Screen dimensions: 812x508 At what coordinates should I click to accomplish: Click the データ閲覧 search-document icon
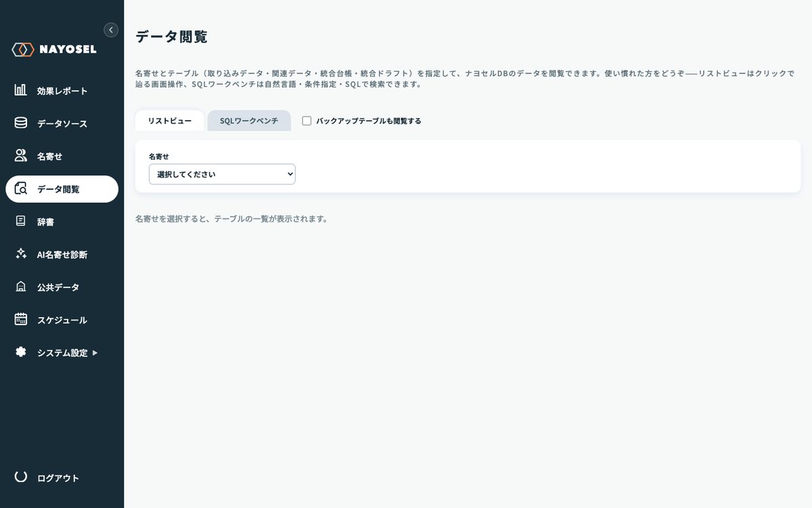[x=21, y=189]
